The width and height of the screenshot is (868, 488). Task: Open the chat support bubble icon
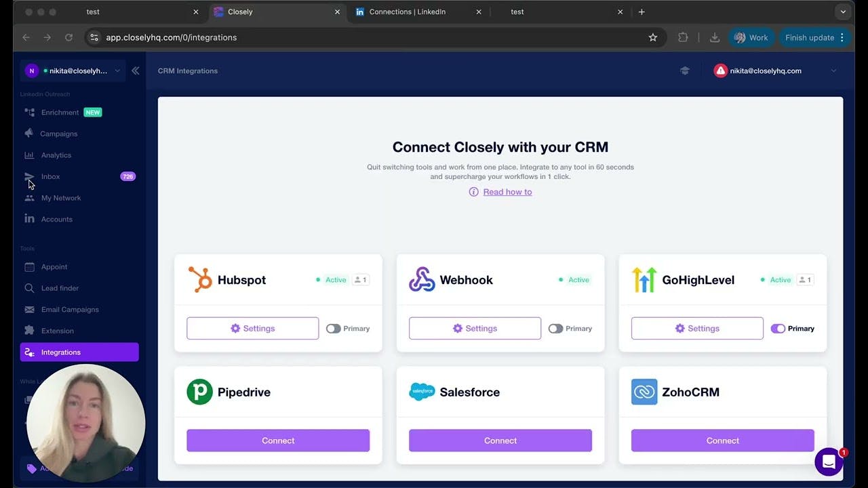pyautogui.click(x=828, y=462)
